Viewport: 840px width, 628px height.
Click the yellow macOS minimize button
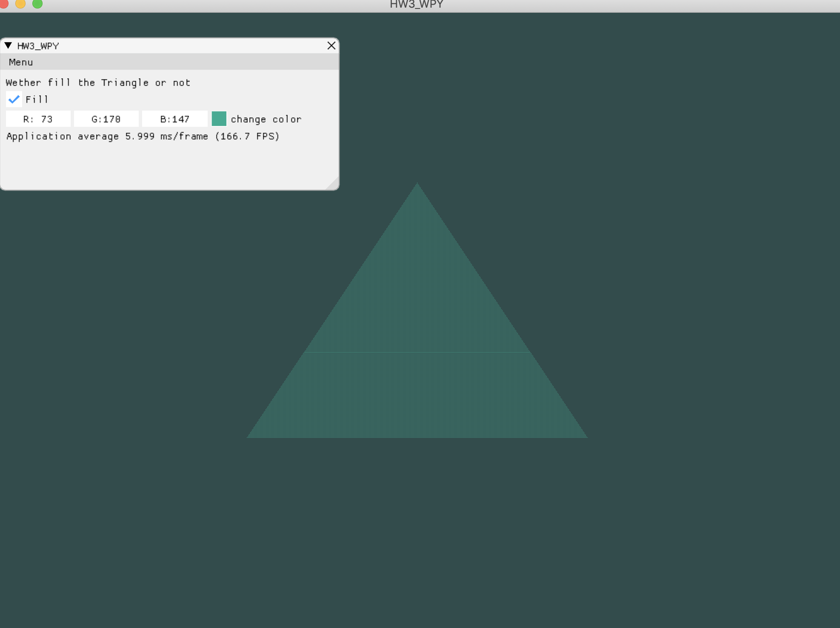[x=20, y=4]
